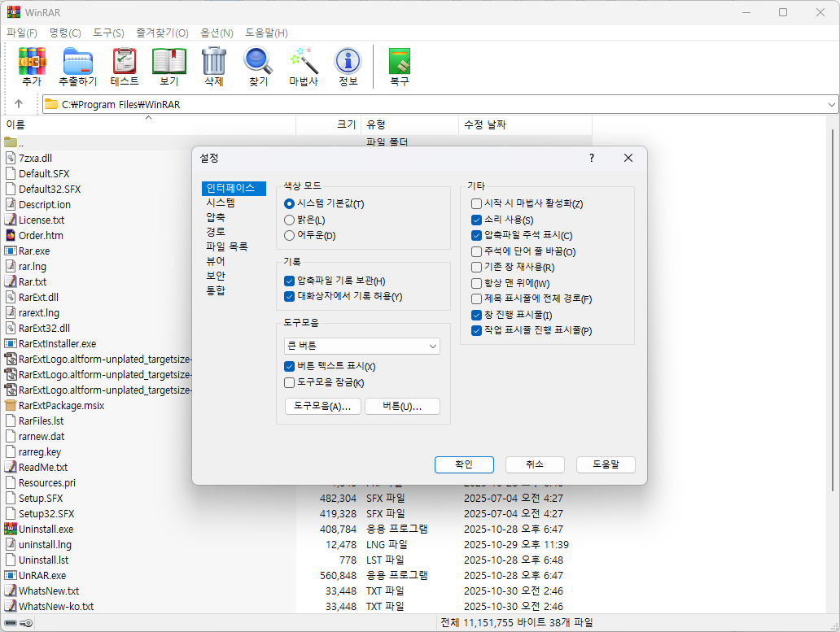Click the disk drive icon in status bar
The width and height of the screenshot is (840, 632).
tap(11, 623)
